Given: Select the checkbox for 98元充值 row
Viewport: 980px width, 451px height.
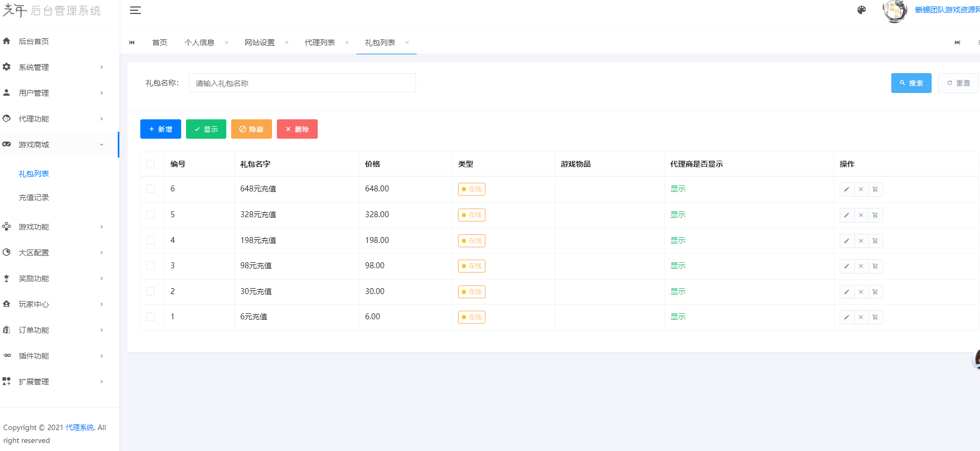Looking at the screenshot, I should [151, 266].
